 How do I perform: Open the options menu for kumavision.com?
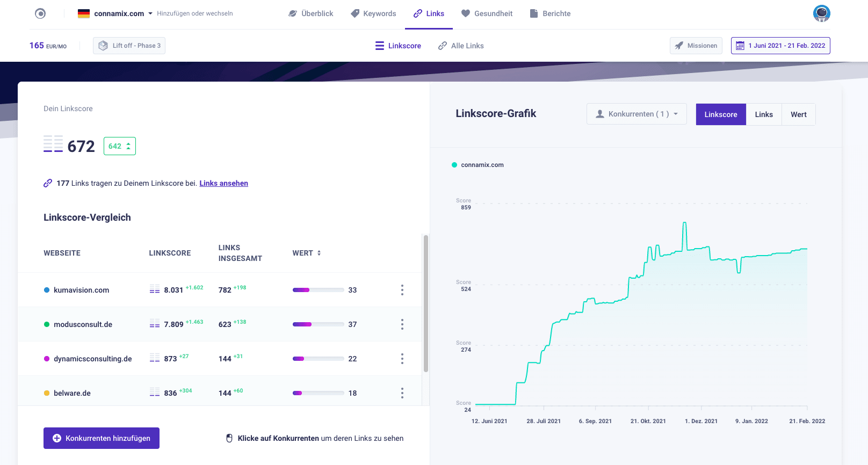pyautogui.click(x=402, y=290)
